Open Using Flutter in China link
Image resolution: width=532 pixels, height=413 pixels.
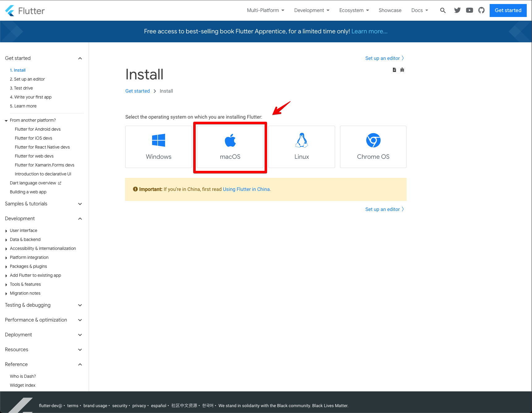point(246,189)
